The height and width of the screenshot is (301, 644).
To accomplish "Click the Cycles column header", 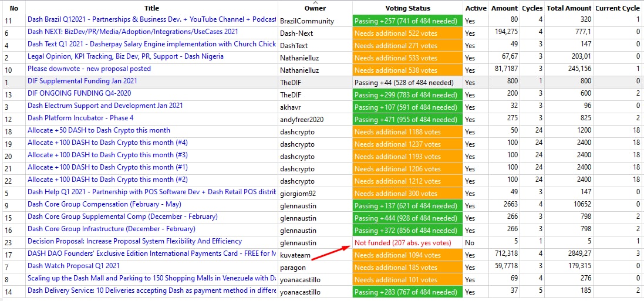I will point(532,8).
